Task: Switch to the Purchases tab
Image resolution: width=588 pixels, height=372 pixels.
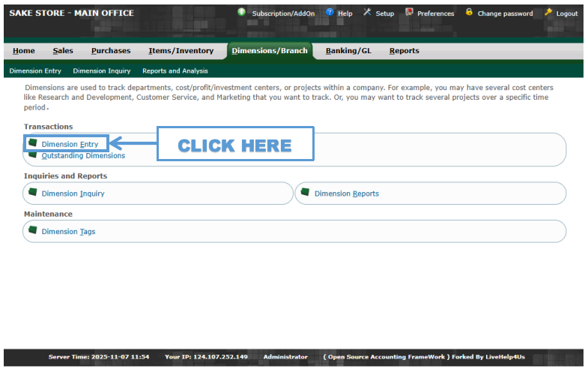Action: click(111, 51)
